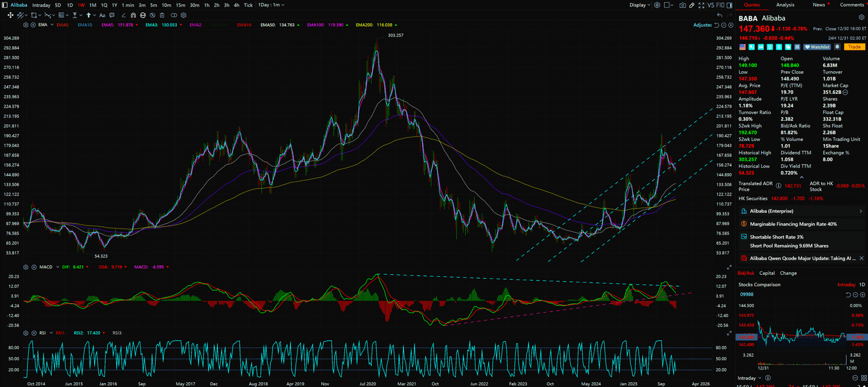Open the 1Day : 1m interval dropdown

pyautogui.click(x=271, y=5)
